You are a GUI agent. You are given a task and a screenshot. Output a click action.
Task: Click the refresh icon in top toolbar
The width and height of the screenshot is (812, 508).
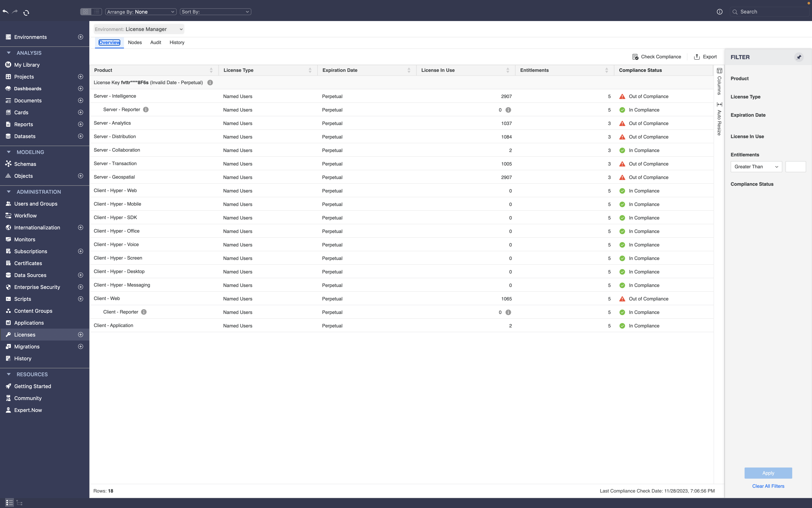pyautogui.click(x=26, y=13)
